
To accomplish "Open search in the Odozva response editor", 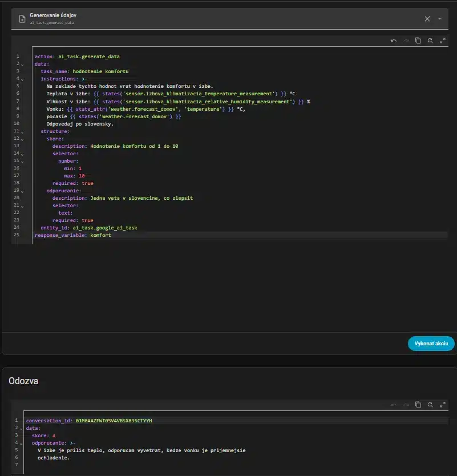I will [x=430, y=405].
